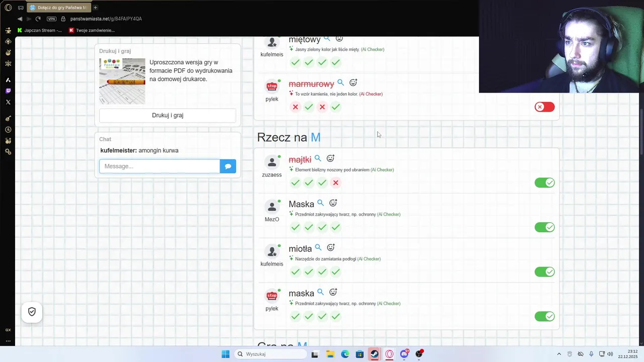Click the word majtki

(300, 159)
